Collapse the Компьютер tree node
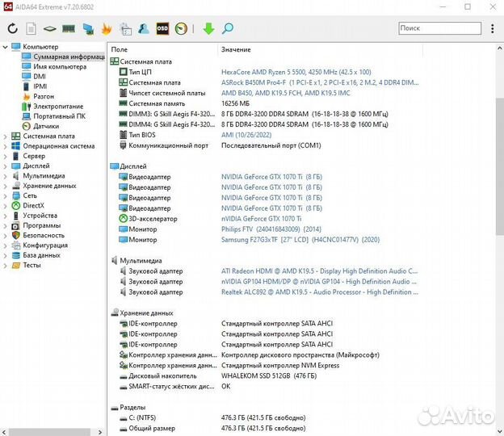 click(x=5, y=47)
